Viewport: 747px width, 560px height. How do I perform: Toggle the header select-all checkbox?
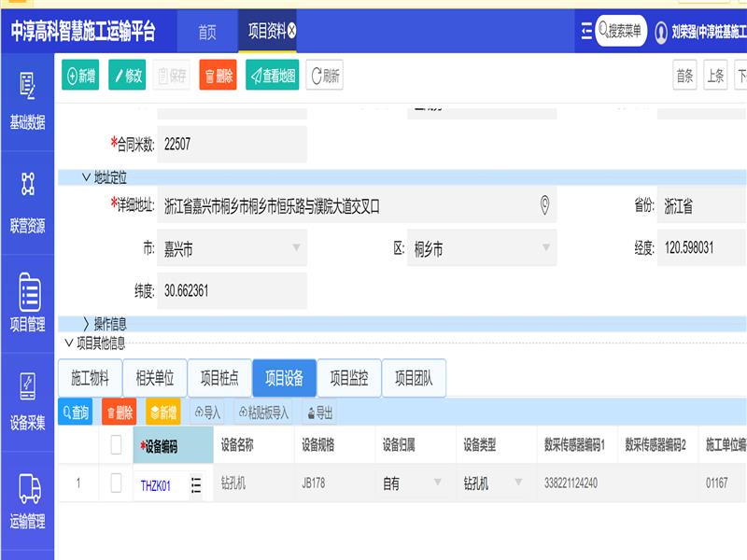pyautogui.click(x=117, y=445)
